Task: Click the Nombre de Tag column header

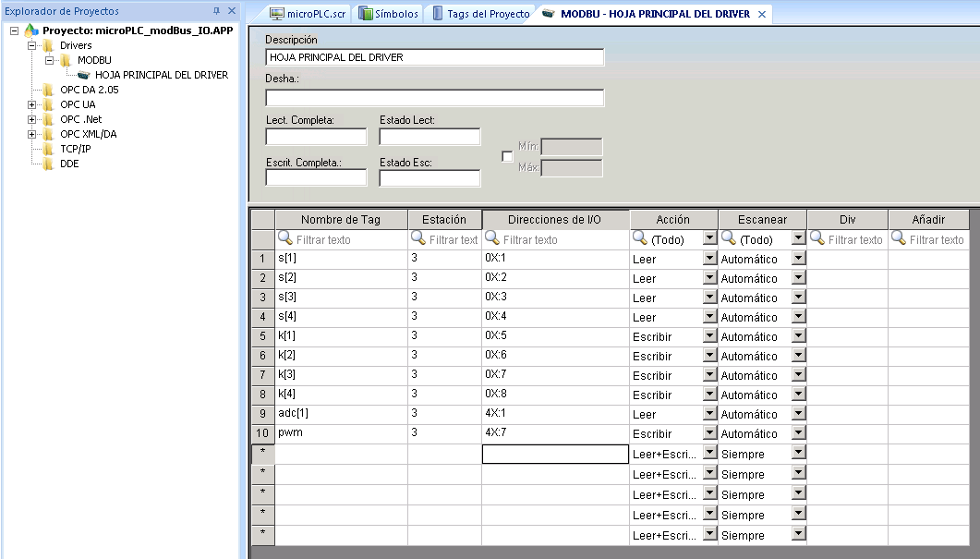Action: [x=341, y=220]
